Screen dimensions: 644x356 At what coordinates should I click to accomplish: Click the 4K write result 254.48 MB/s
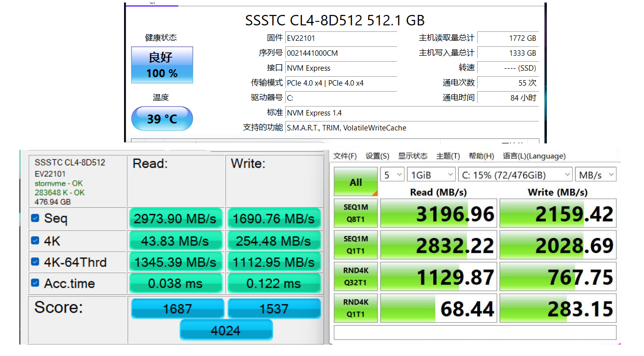click(274, 240)
